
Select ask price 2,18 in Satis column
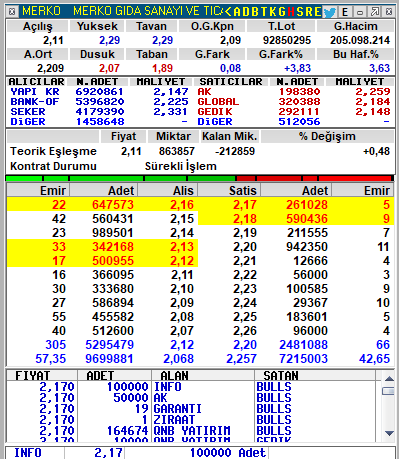(x=245, y=219)
